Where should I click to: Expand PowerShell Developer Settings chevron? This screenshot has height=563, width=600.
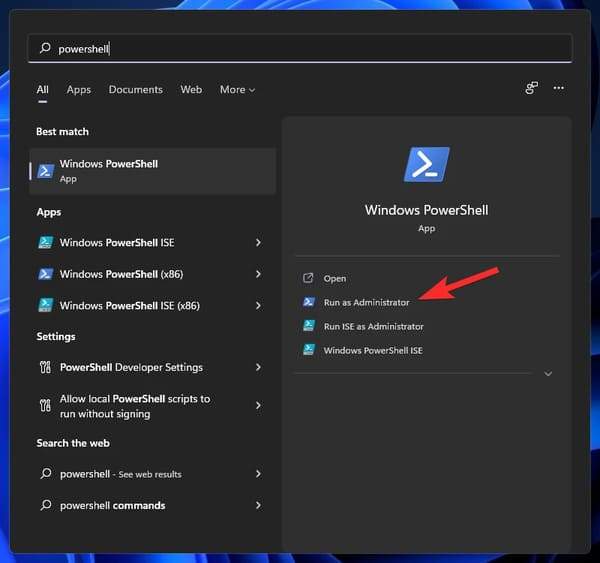click(x=258, y=367)
